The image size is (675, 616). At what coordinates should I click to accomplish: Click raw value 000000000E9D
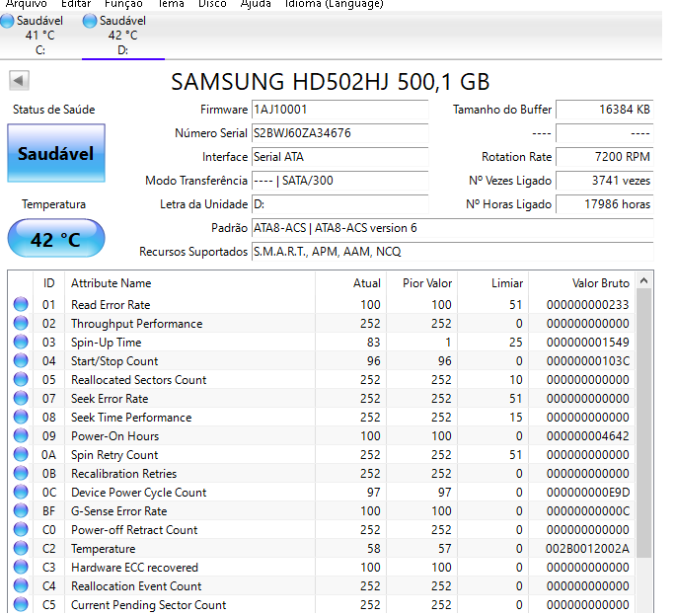(587, 493)
